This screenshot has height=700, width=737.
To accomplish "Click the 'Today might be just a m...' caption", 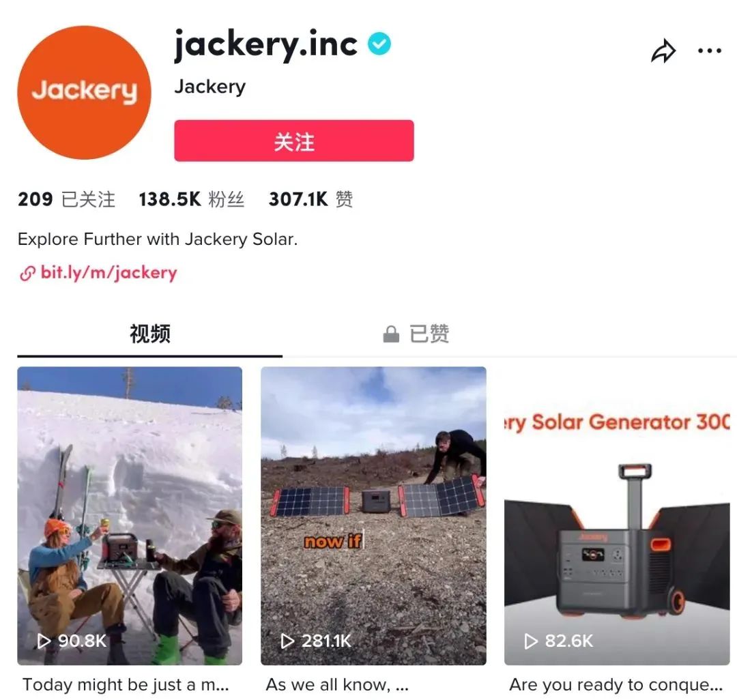I will tap(126, 684).
